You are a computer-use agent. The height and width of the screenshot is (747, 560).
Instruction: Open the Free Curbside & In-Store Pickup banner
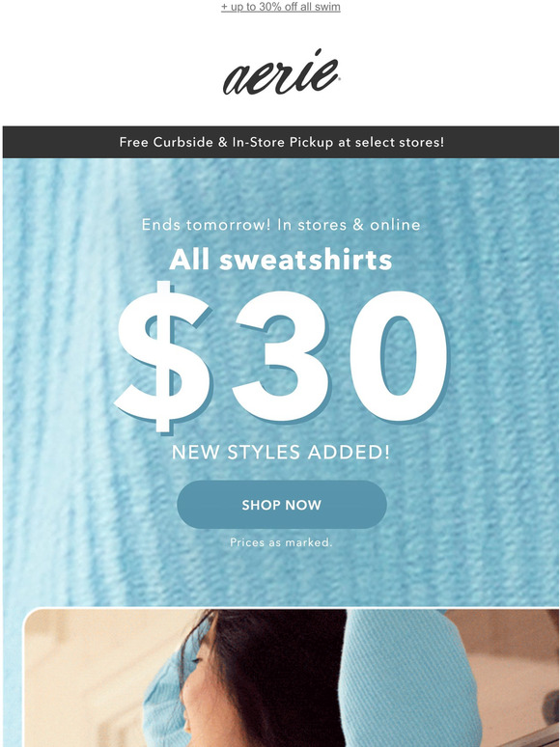click(x=281, y=142)
